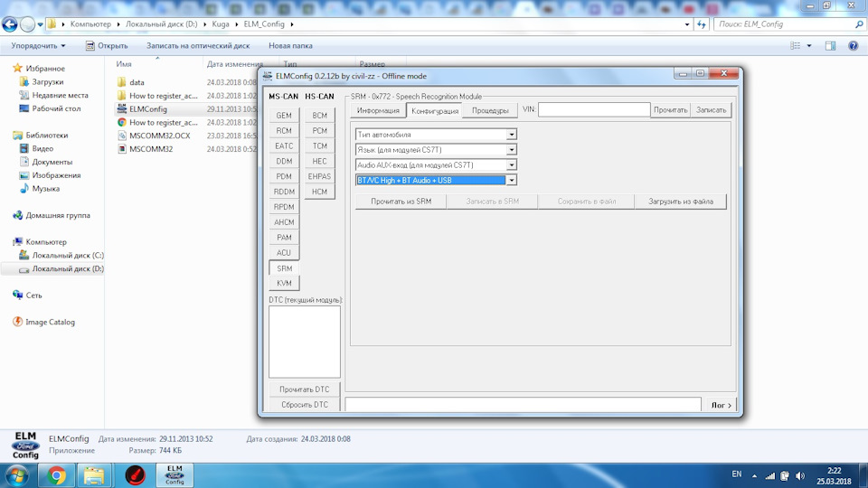Open the KVM module
Viewport: 868px width, 488px height.
point(284,283)
